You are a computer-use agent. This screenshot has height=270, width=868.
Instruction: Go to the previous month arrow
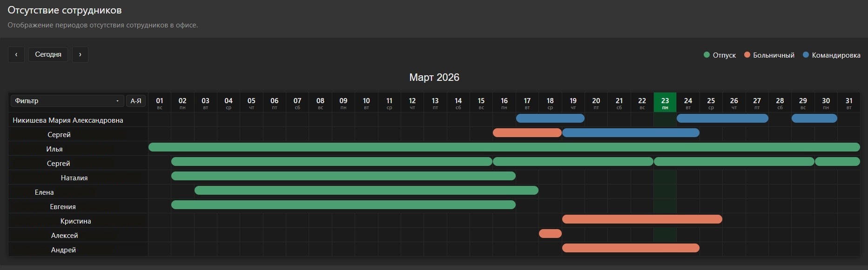tap(16, 54)
